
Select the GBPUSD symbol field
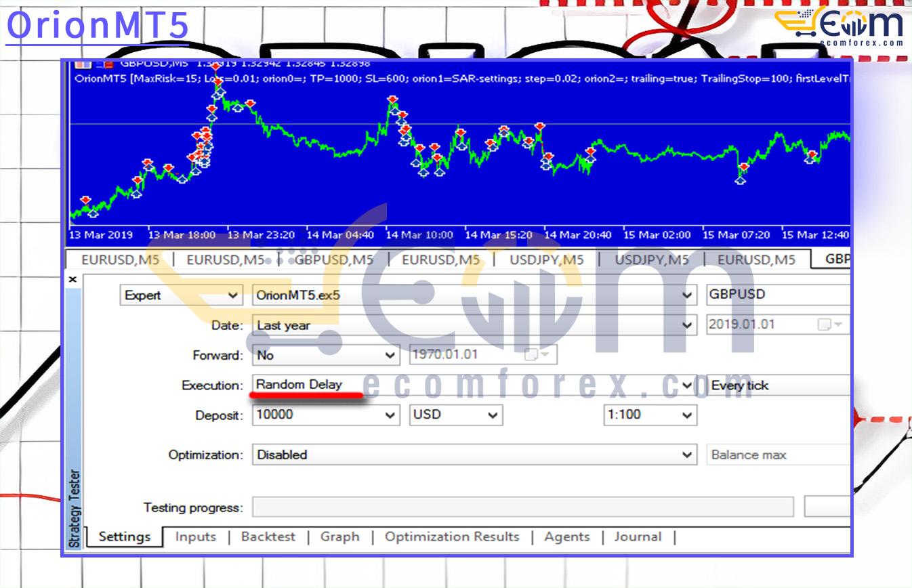point(779,295)
